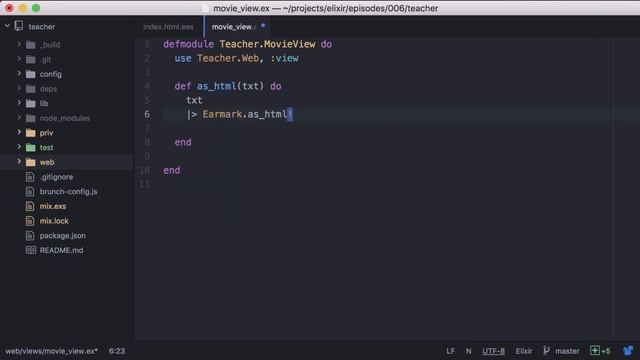This screenshot has height=360, width=640.
Task: Open the mix.exs file
Action: tap(53, 207)
